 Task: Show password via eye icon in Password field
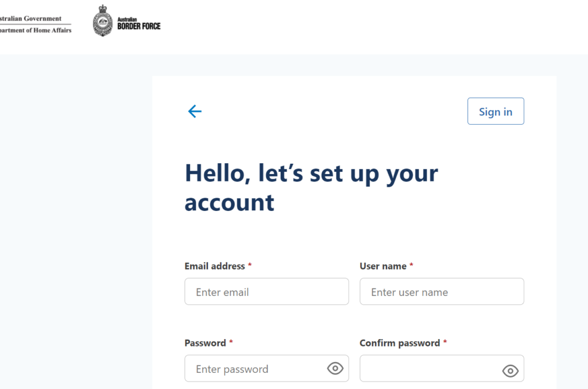coord(335,368)
